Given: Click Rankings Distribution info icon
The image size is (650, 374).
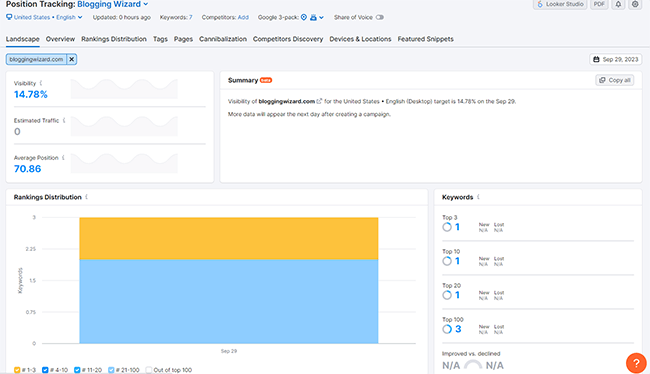Looking at the screenshot, I should pos(86,197).
